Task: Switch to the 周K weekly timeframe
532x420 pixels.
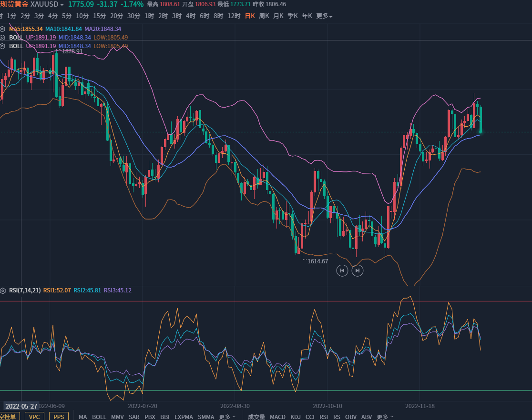Action: click(264, 16)
